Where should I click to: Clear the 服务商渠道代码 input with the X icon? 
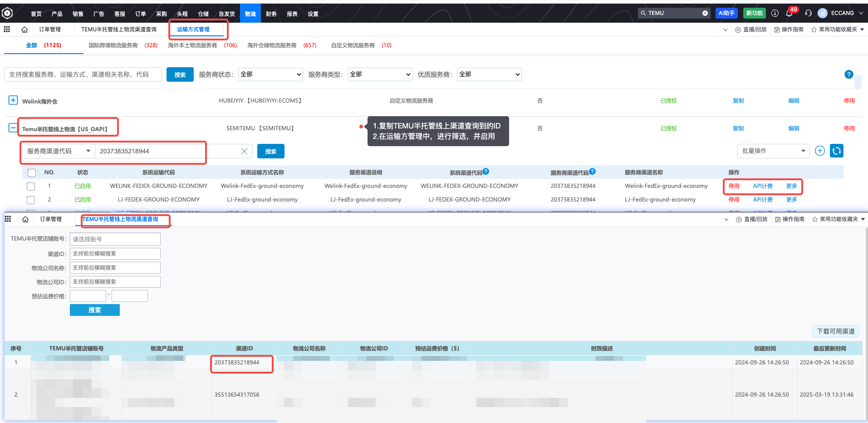coord(245,151)
